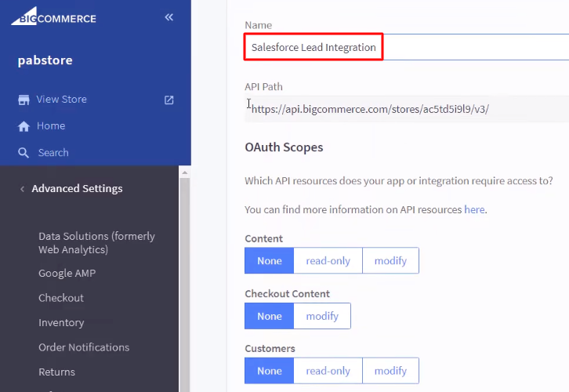The height and width of the screenshot is (392, 569).
Task: Open Google AMP settings
Action: coord(67,273)
